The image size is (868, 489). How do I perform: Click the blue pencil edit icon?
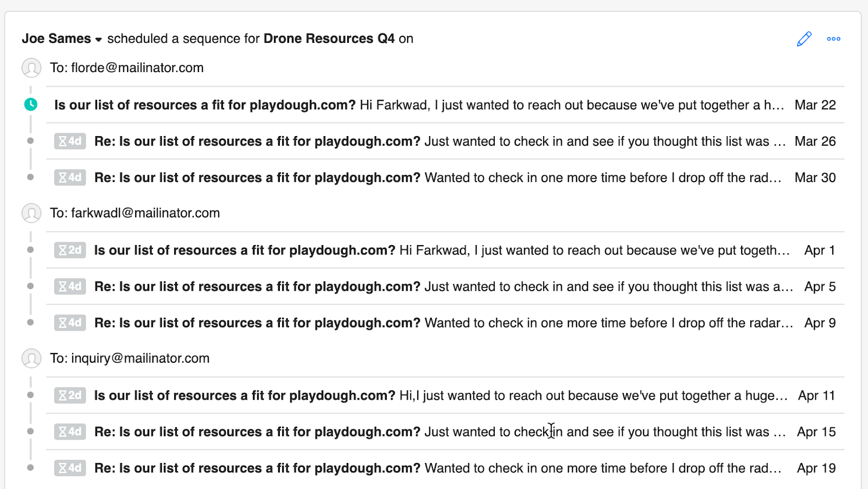pos(804,39)
